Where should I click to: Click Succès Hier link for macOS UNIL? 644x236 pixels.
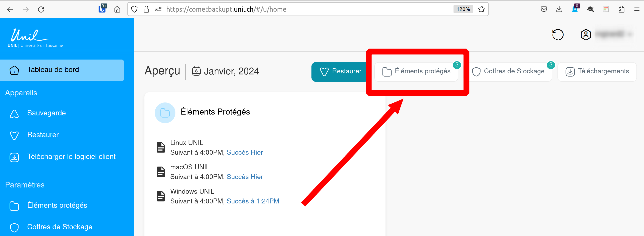click(245, 177)
